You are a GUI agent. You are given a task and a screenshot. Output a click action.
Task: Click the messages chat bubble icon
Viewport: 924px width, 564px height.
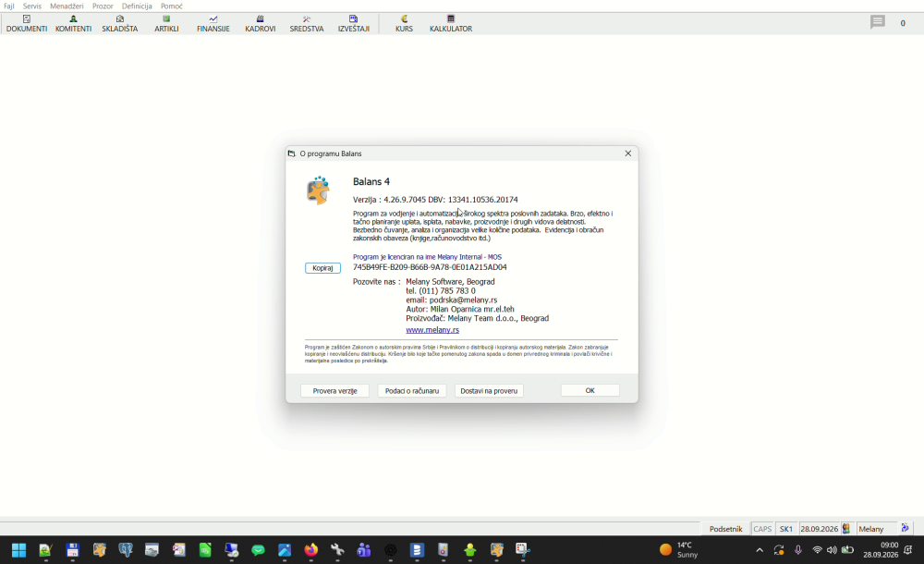point(878,22)
